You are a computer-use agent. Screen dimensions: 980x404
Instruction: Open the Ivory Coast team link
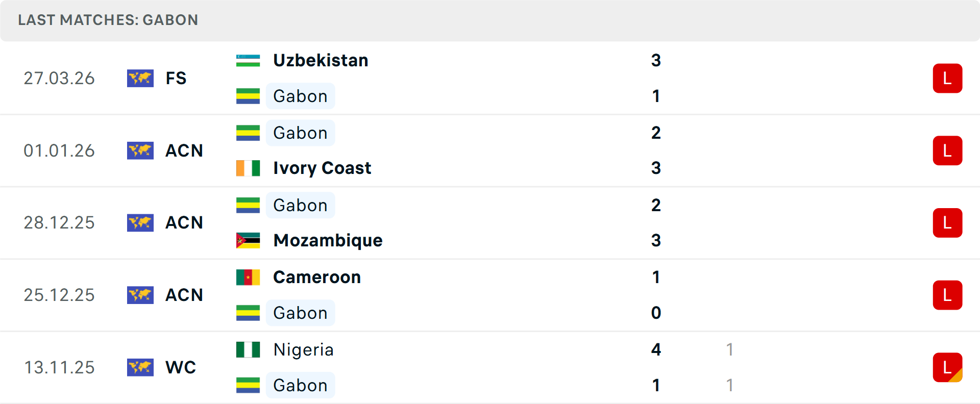[322, 168]
